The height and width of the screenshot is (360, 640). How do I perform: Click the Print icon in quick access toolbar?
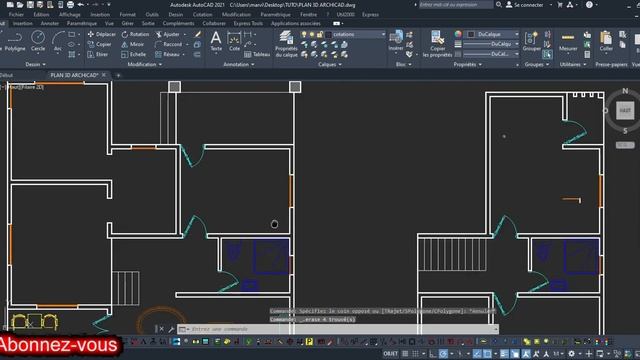tap(70, 5)
